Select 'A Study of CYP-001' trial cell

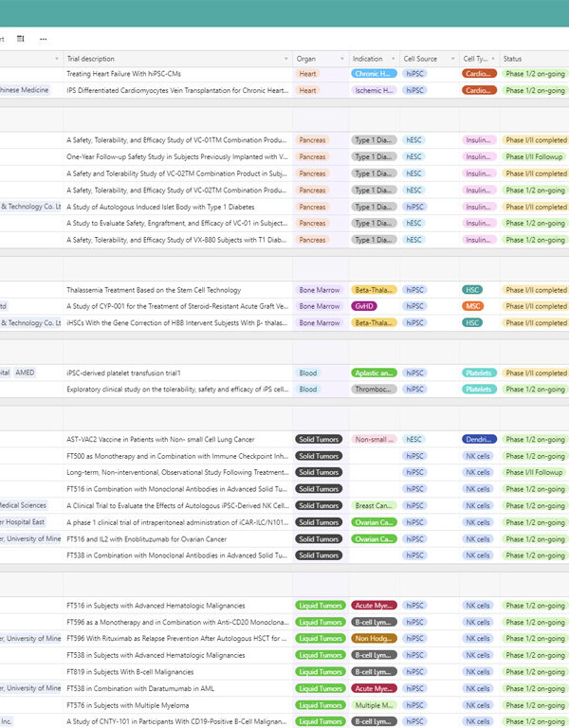(x=178, y=306)
